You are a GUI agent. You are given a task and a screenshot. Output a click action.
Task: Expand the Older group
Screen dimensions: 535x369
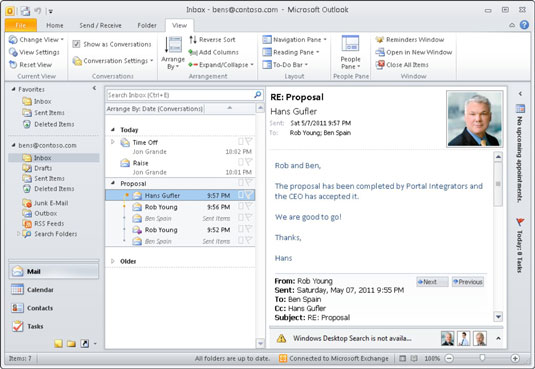[113, 261]
